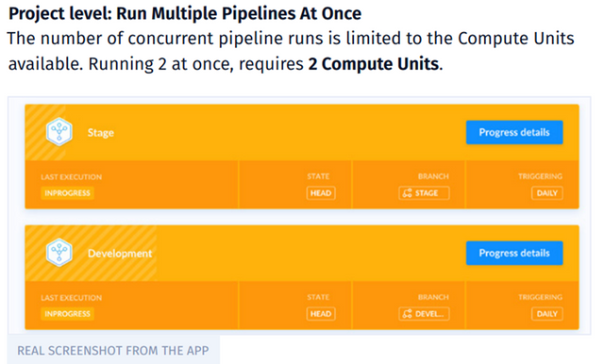Click HEAD state badge in Development pipeline
This screenshot has height=364, width=604.
click(321, 314)
